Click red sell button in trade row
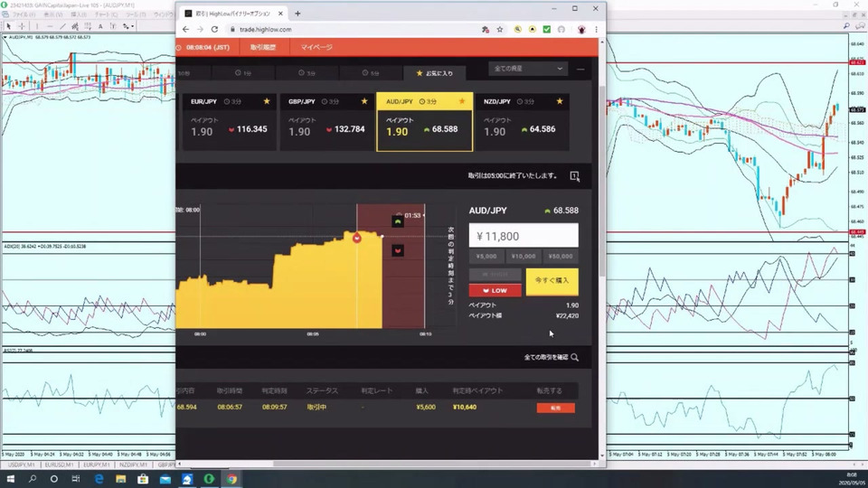The width and height of the screenshot is (868, 488). 556,408
